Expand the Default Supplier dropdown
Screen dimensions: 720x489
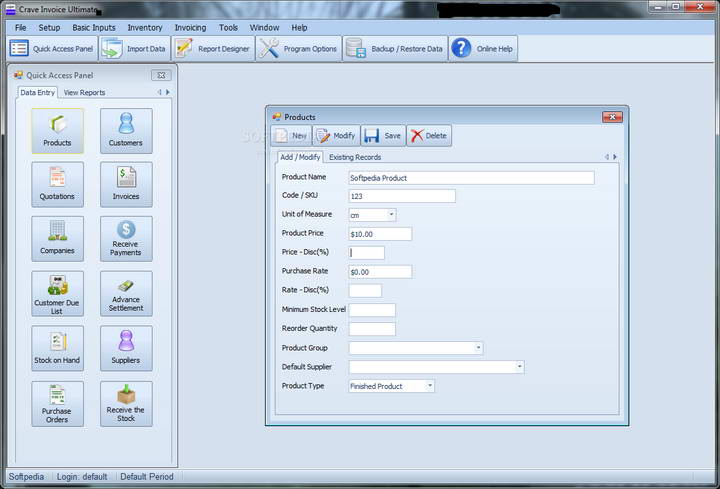(519, 367)
